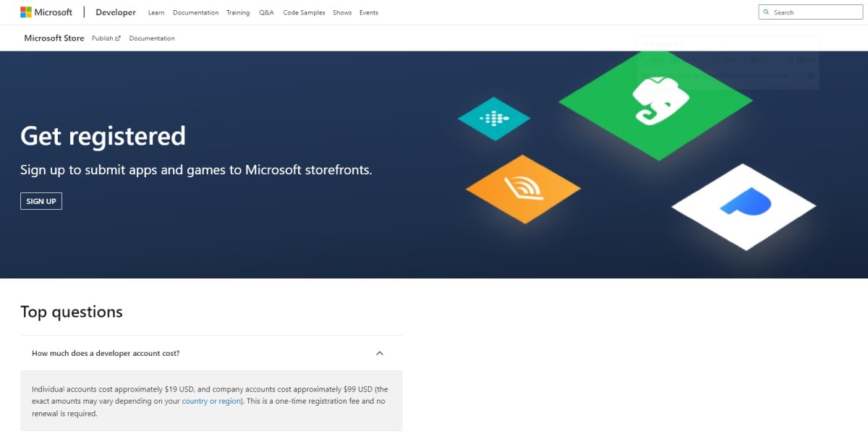Collapse the developer account cost question
The width and height of the screenshot is (868, 434).
point(211,353)
